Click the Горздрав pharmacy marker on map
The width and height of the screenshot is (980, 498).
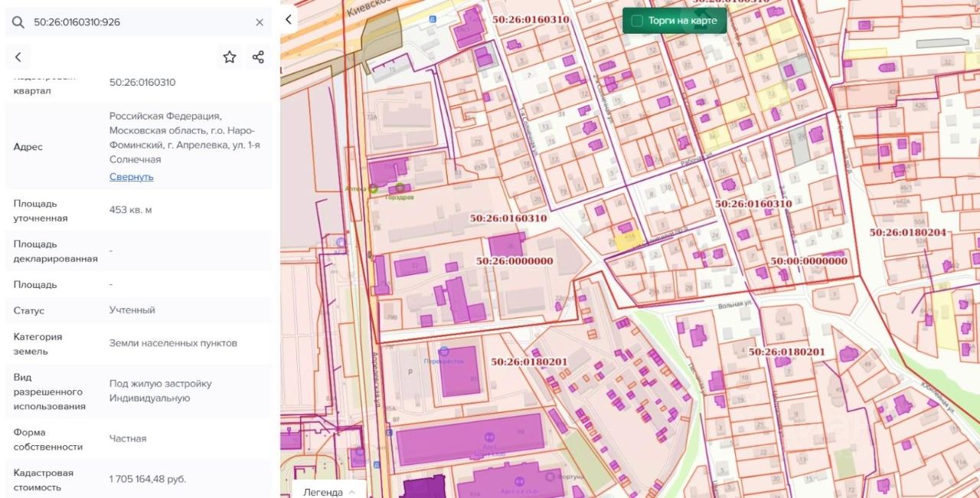tap(400, 188)
